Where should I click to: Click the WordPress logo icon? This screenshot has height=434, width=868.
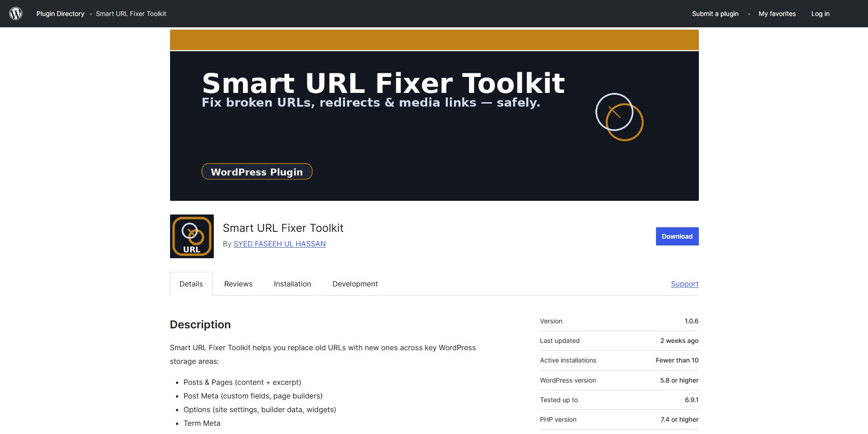tap(16, 14)
